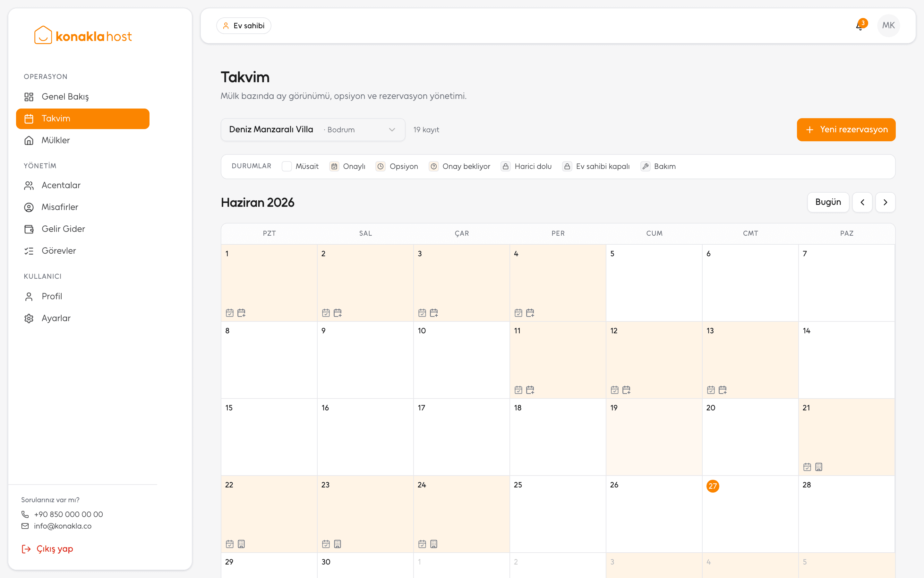Click the Harici dolu lock icon

click(506, 166)
